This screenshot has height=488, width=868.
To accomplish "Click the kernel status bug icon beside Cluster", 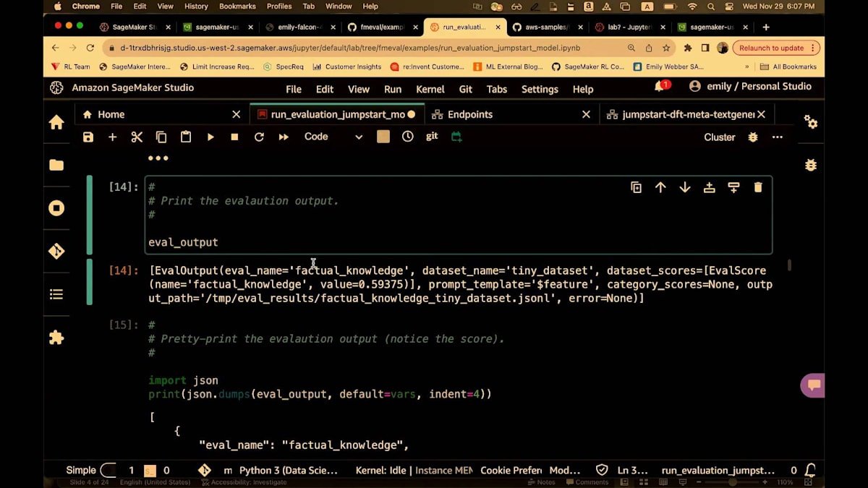I will [753, 137].
